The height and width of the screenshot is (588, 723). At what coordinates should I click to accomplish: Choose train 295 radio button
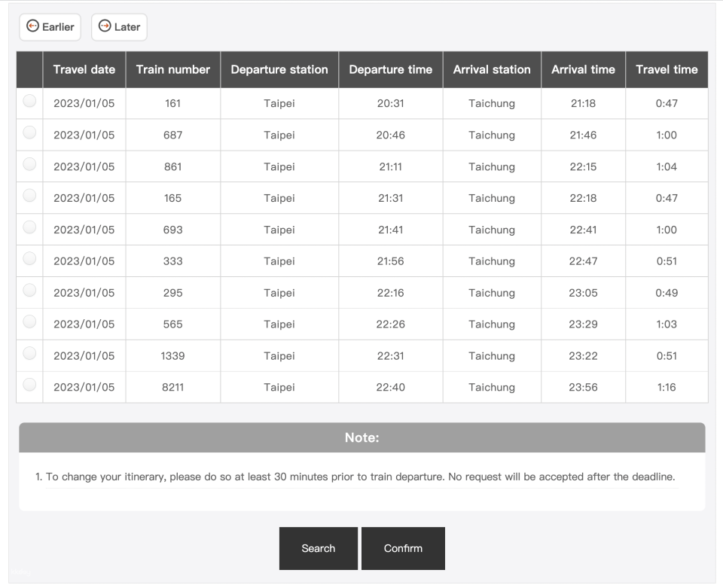click(29, 291)
